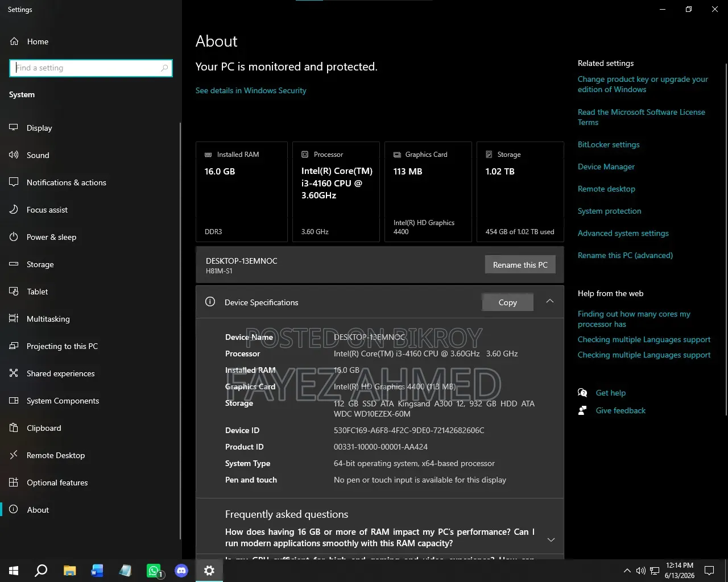The image size is (728, 582).
Task: Open Discord from the taskbar
Action: pos(181,571)
